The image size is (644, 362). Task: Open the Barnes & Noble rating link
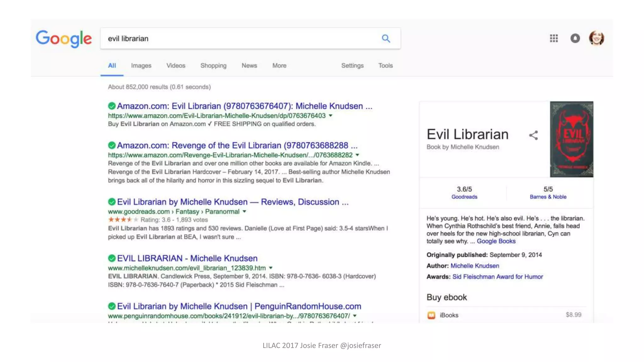point(548,197)
